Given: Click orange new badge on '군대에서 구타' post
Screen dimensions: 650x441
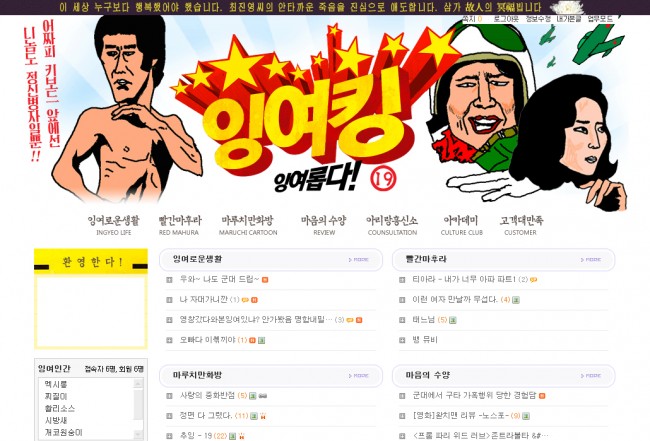Looking at the screenshot, I should (x=542, y=396).
